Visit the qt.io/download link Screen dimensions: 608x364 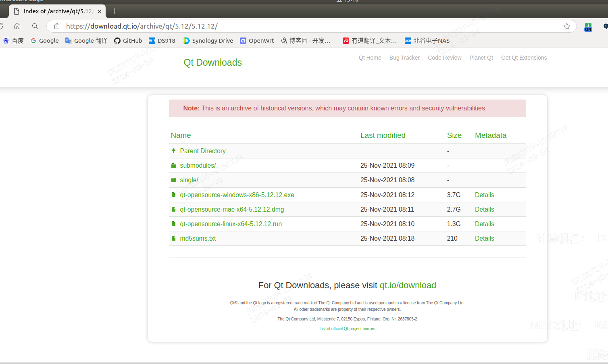click(408, 285)
